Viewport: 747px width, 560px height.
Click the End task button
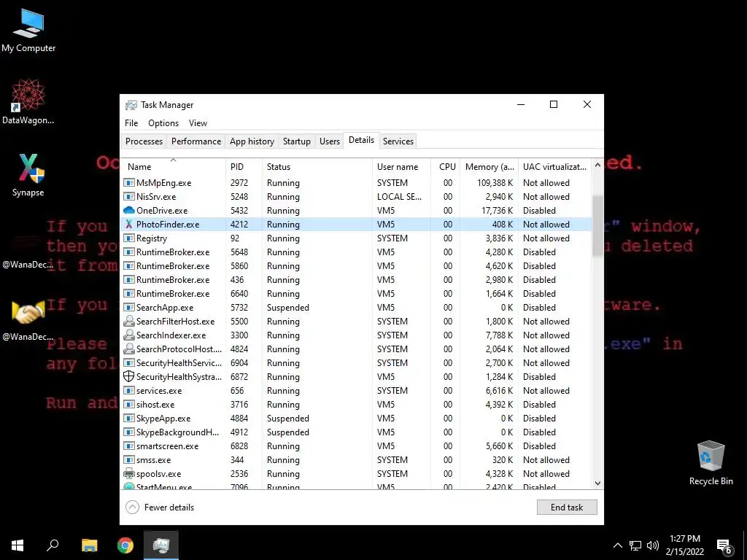[566, 507]
